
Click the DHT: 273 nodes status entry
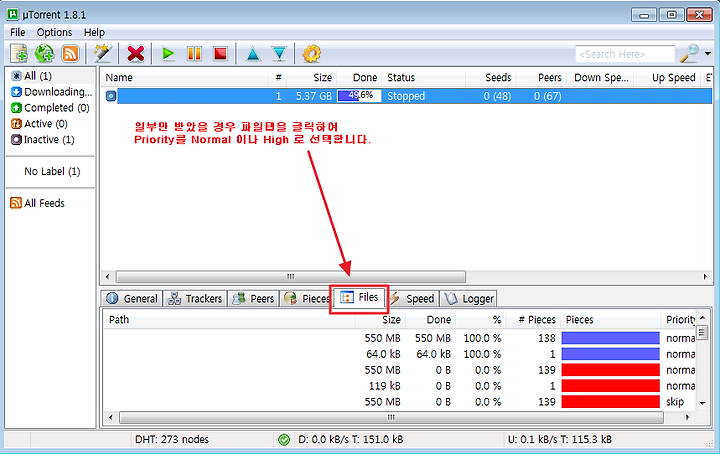point(172,439)
